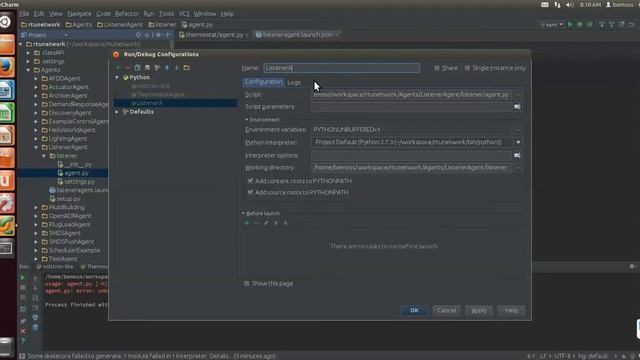Copy the selected run configuration
640x360 pixels.
(x=138, y=68)
